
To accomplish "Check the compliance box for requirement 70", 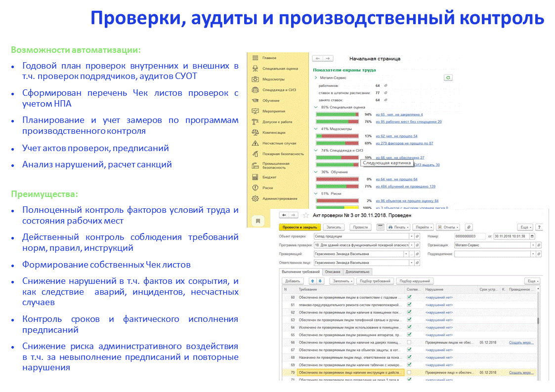I will click(409, 372).
